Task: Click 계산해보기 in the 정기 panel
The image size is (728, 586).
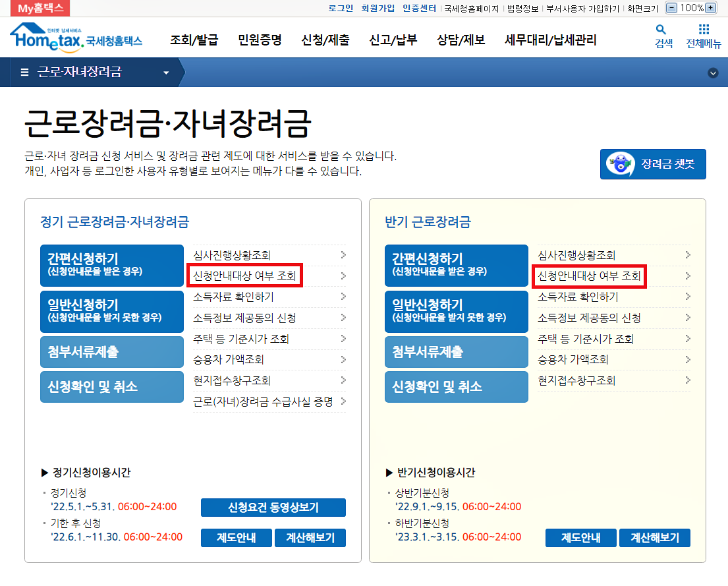Action: click(310, 538)
